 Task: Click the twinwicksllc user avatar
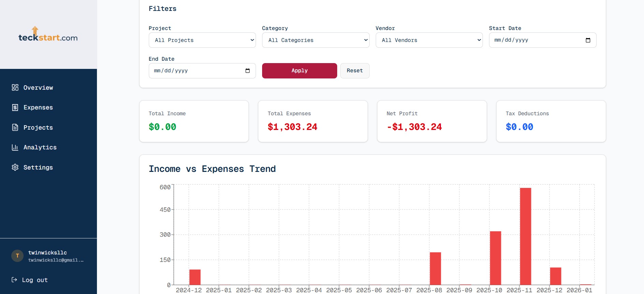point(17,256)
